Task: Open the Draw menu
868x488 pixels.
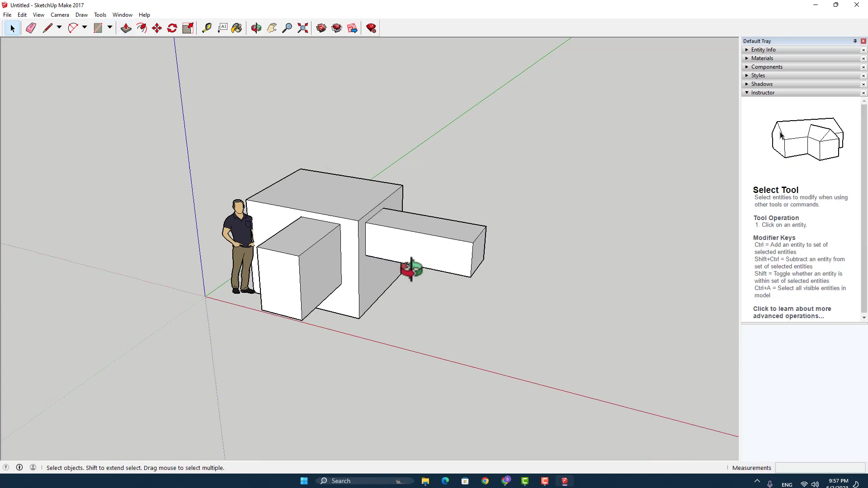Action: point(81,15)
